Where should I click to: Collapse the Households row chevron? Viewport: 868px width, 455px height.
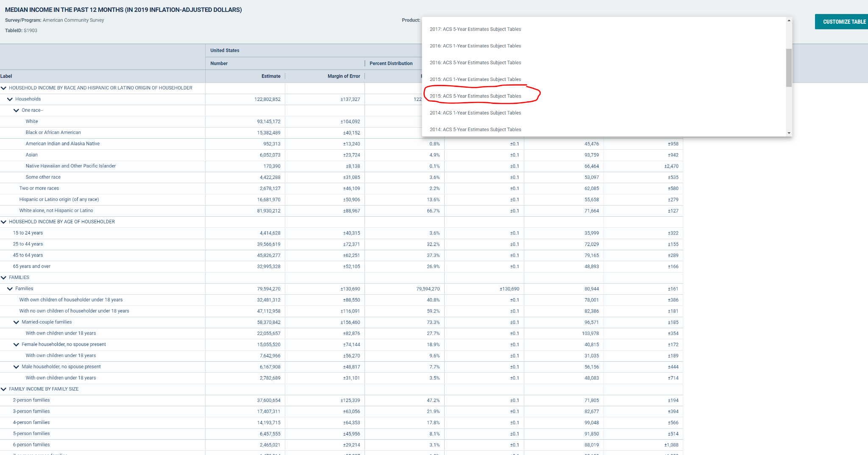[x=10, y=99]
